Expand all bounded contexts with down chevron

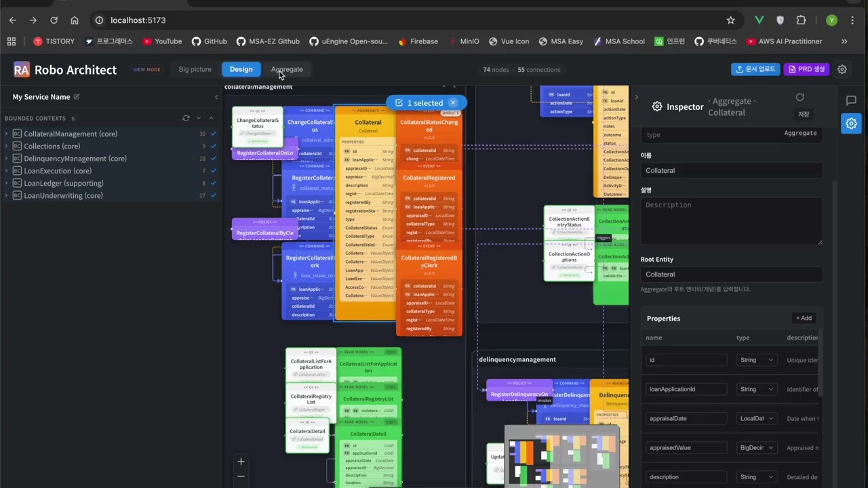[199, 118]
